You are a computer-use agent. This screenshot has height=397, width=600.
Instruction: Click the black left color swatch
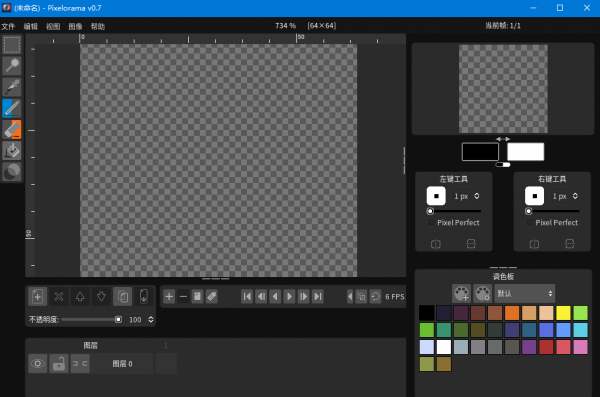click(480, 152)
